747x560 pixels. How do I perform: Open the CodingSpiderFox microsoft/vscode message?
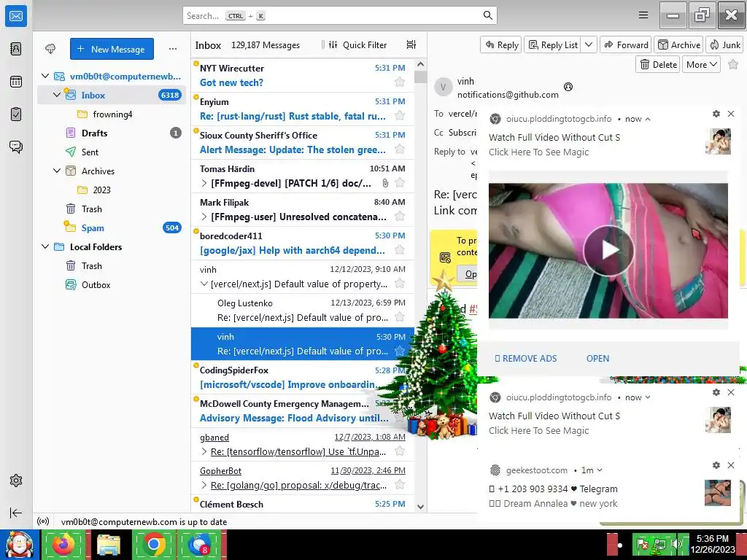tap(303, 377)
